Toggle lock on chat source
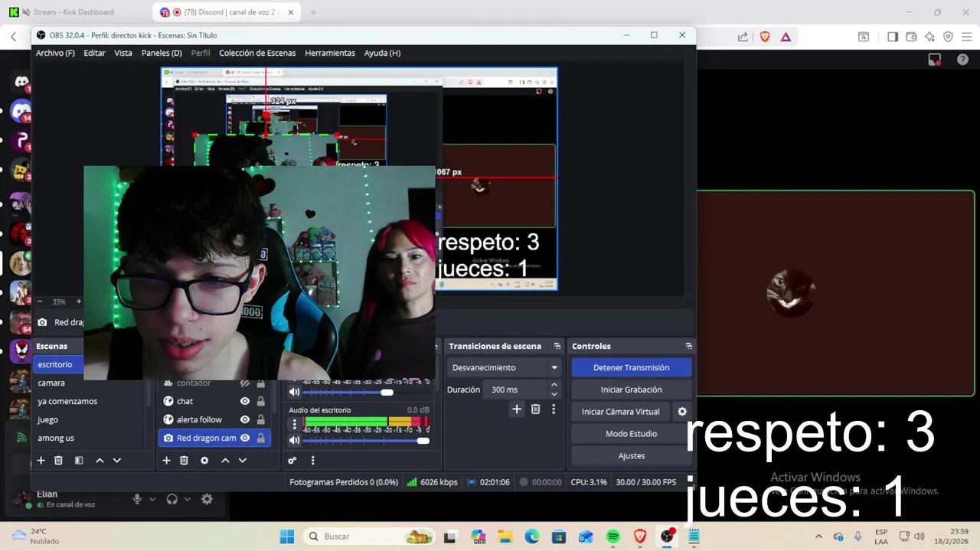The height and width of the screenshot is (551, 980). pos(261,401)
